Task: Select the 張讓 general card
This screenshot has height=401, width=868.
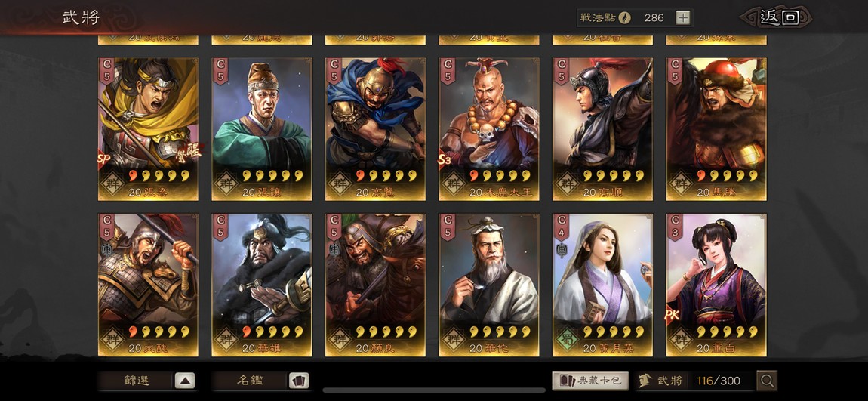Action: pyautogui.click(x=262, y=129)
